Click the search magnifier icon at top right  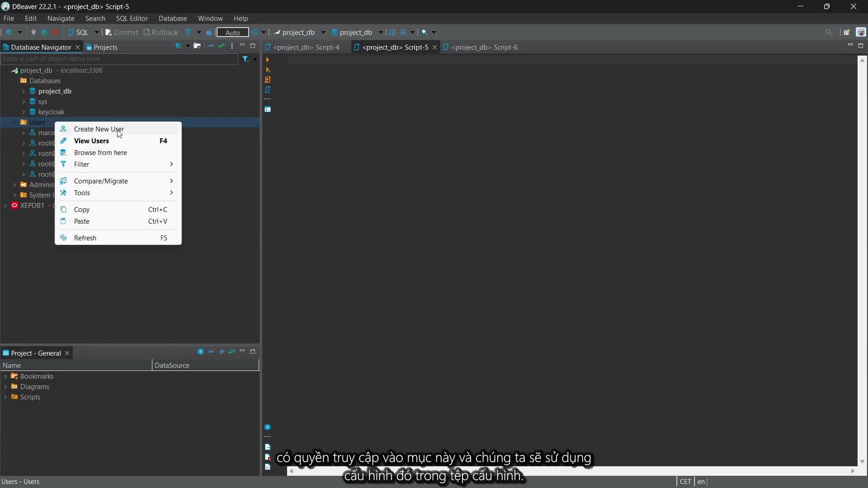click(x=829, y=32)
